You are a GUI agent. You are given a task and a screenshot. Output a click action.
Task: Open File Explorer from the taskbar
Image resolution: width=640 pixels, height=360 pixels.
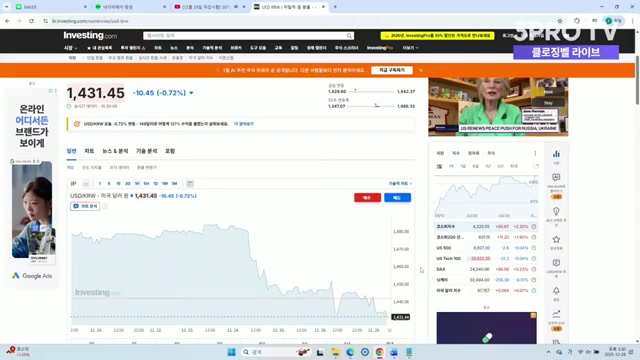[335, 352]
